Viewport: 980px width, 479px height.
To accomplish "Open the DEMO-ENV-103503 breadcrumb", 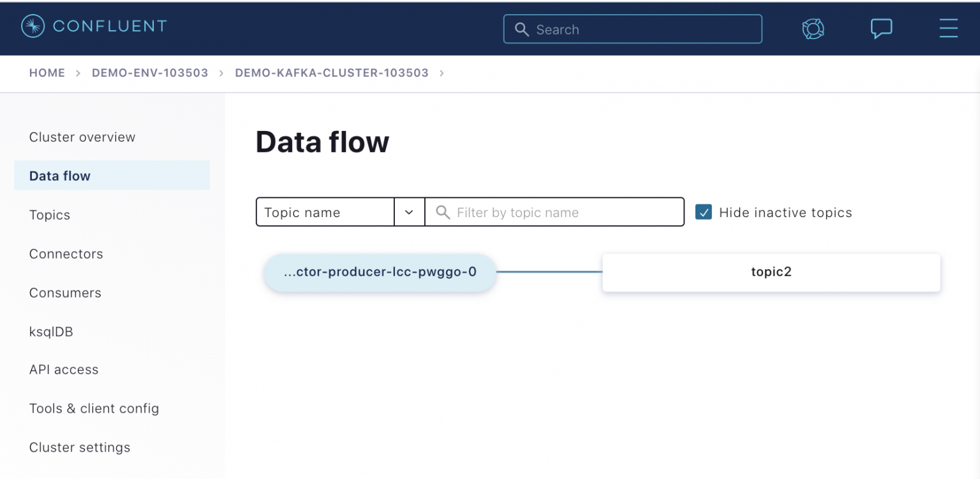I will tap(149, 73).
